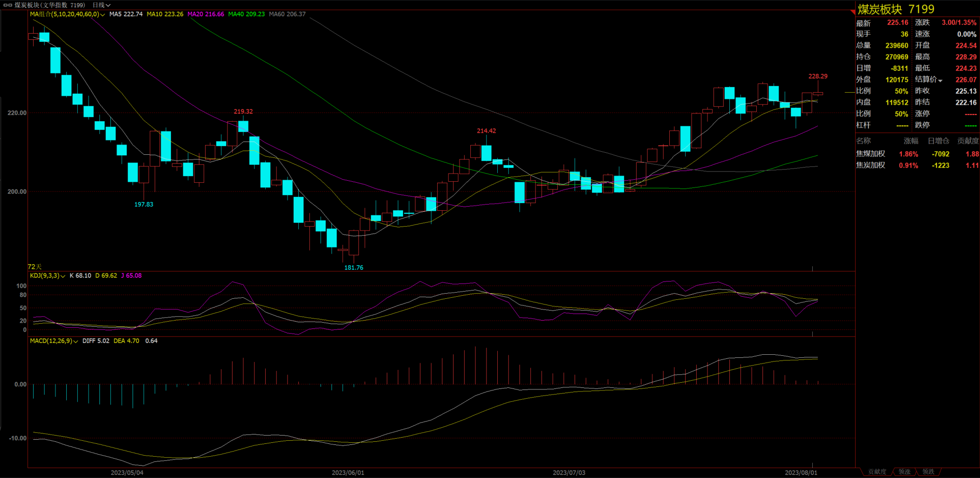Click the 2023/06/01 date on time axis
This screenshot has width=980, height=478.
tap(348, 473)
